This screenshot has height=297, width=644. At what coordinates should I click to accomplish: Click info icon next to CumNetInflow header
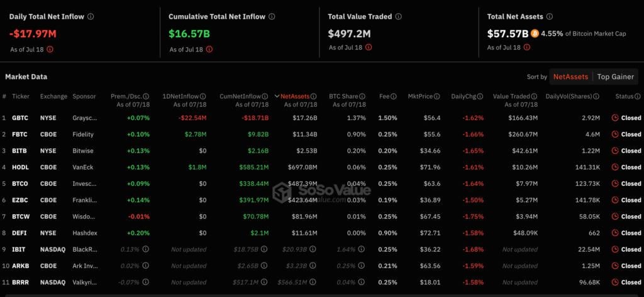[x=265, y=97]
